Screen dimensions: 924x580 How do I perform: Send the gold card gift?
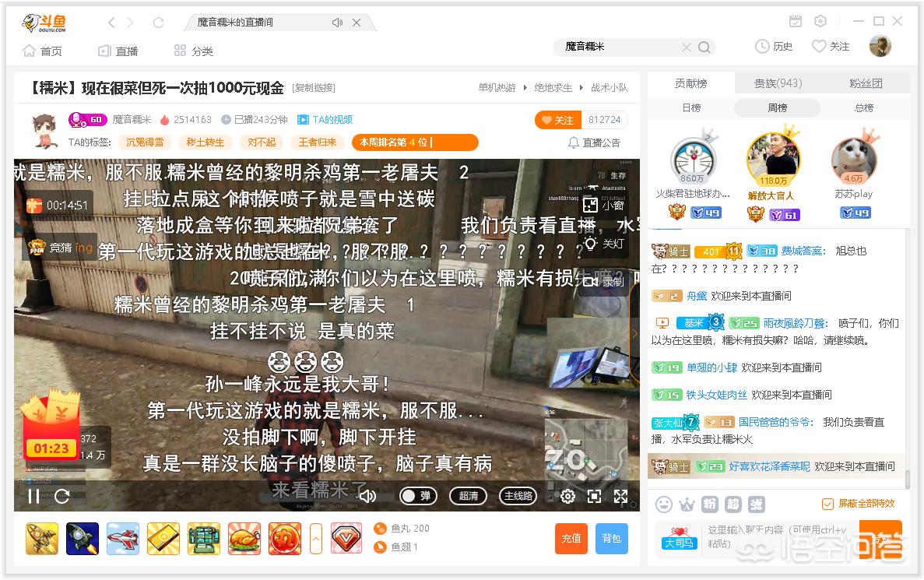pyautogui.click(x=163, y=538)
